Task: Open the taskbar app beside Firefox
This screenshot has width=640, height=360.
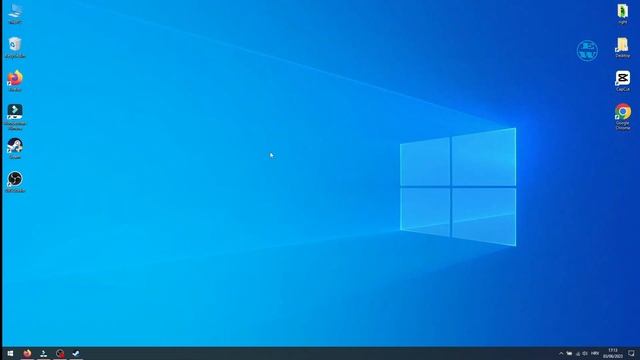Action: 44,353
